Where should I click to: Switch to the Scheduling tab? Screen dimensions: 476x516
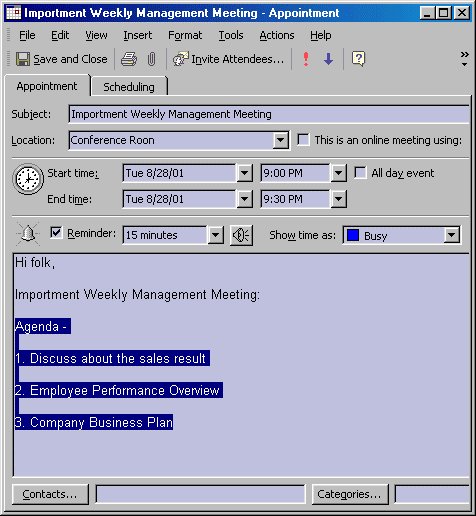point(129,87)
